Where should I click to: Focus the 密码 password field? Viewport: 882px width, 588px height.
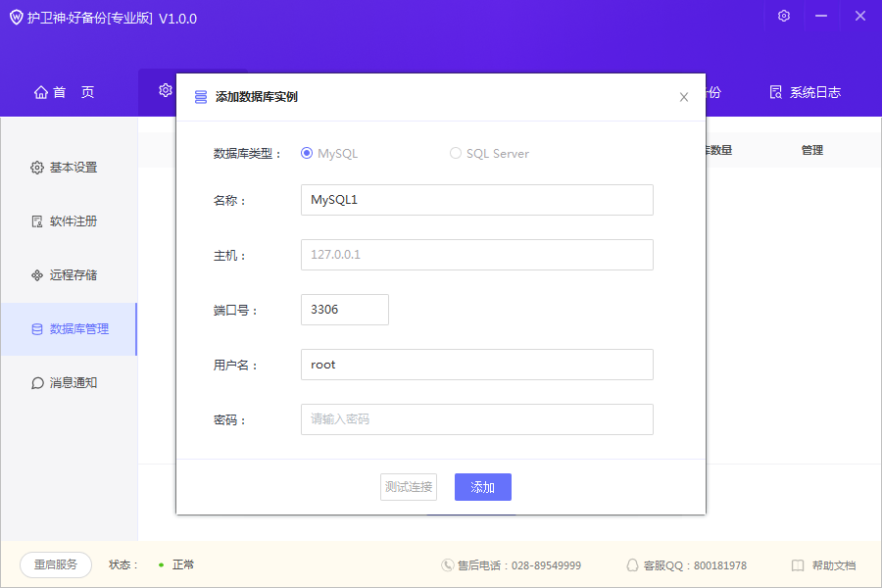point(477,419)
